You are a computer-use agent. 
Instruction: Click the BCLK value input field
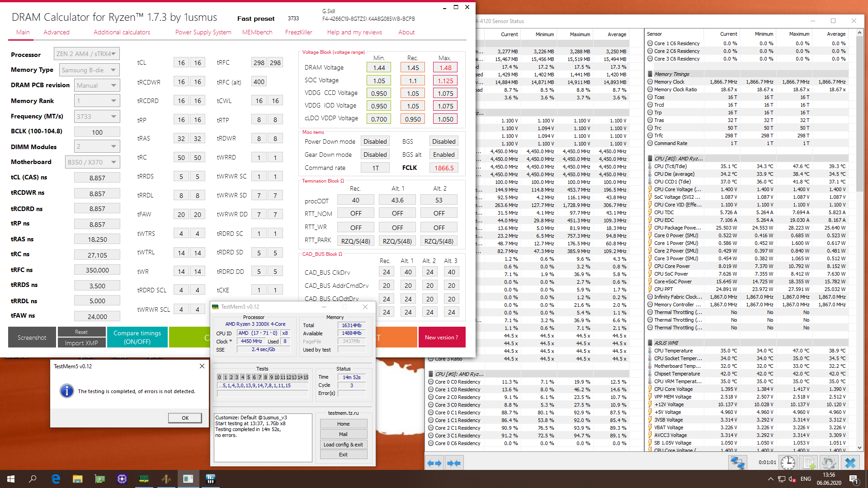pos(97,132)
